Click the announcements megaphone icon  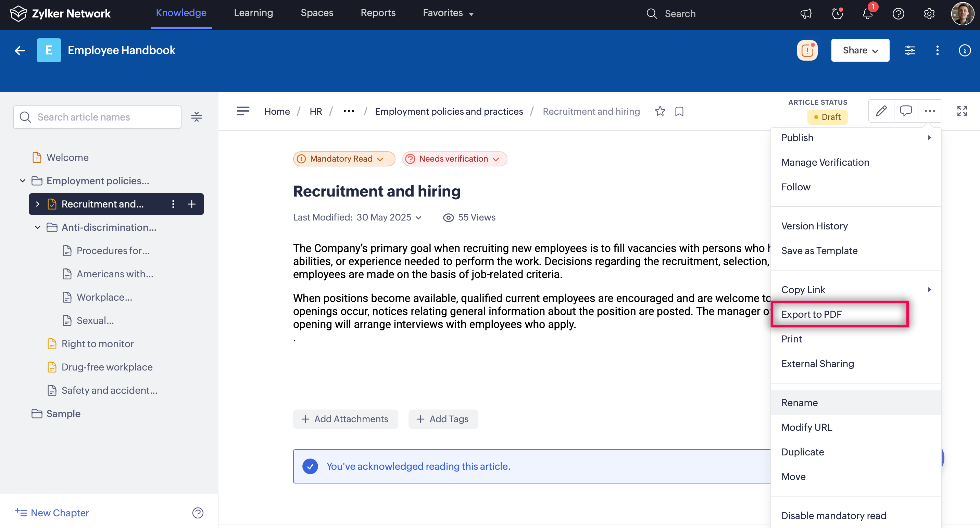[806, 14]
